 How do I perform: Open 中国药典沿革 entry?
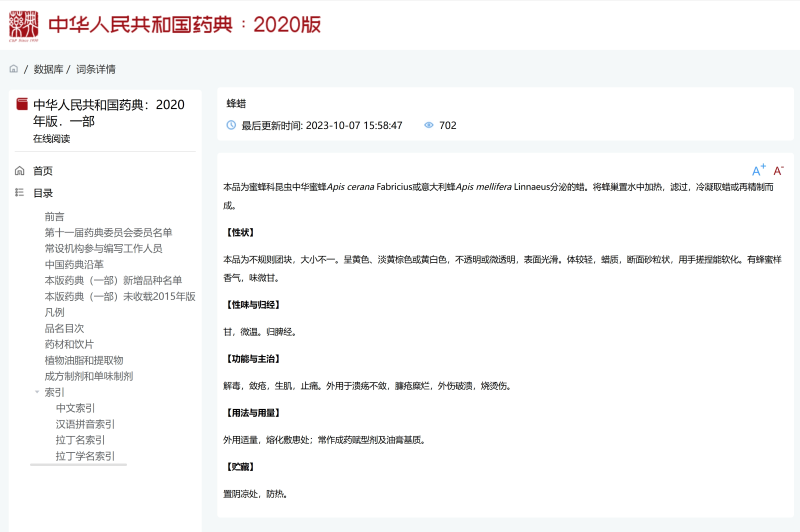(x=74, y=264)
